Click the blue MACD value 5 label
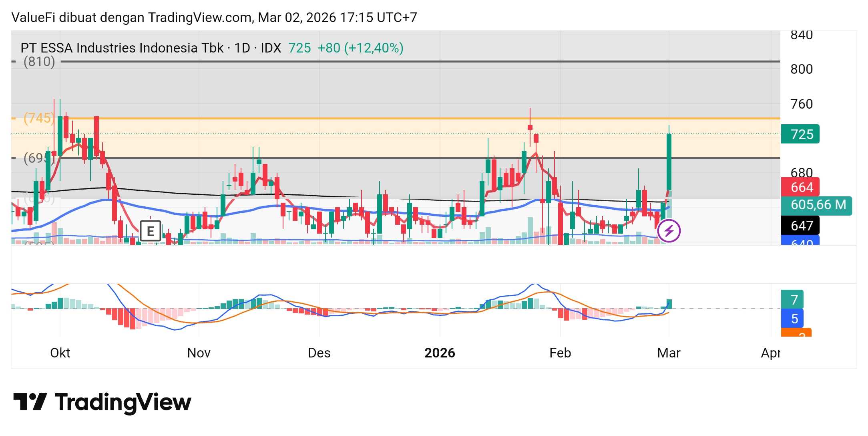The width and height of the screenshot is (868, 436). click(x=792, y=319)
